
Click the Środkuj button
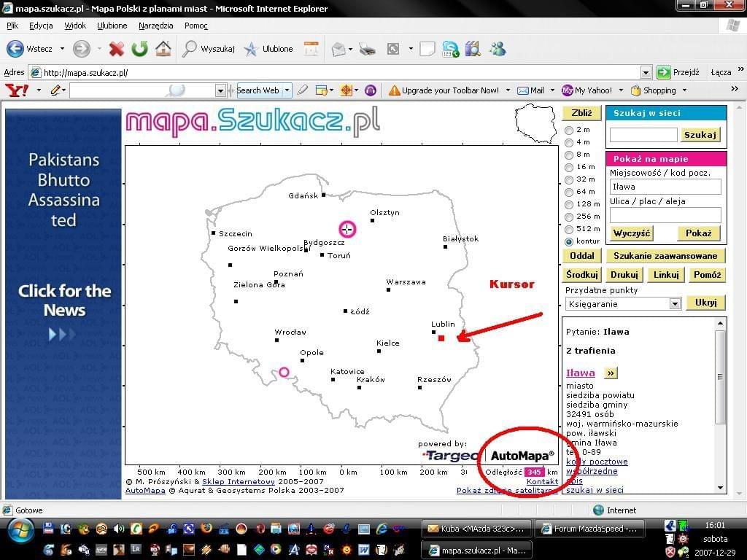tap(581, 275)
